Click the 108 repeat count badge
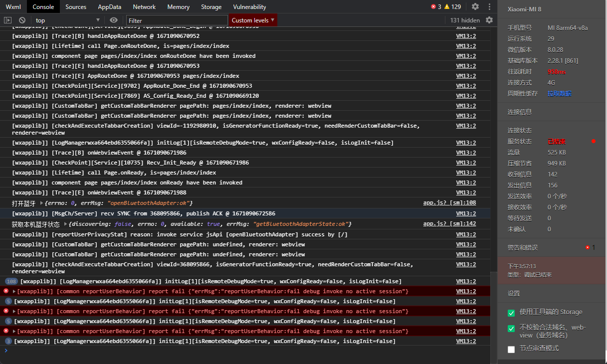The width and height of the screenshot is (607, 364). coord(11,281)
